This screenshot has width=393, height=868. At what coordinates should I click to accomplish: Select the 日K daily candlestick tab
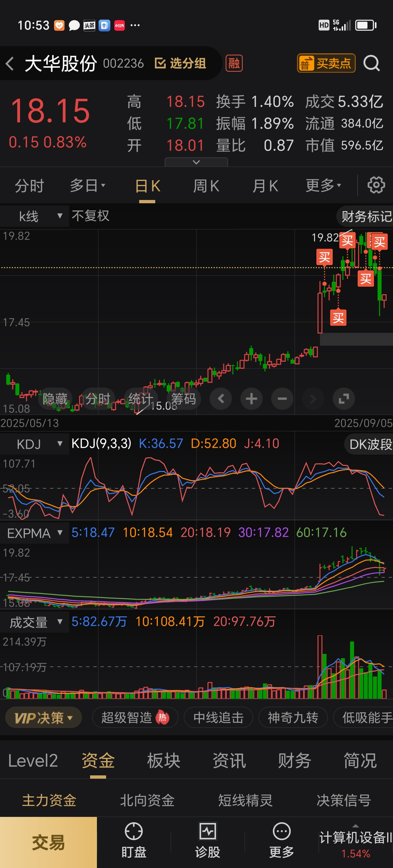click(147, 186)
